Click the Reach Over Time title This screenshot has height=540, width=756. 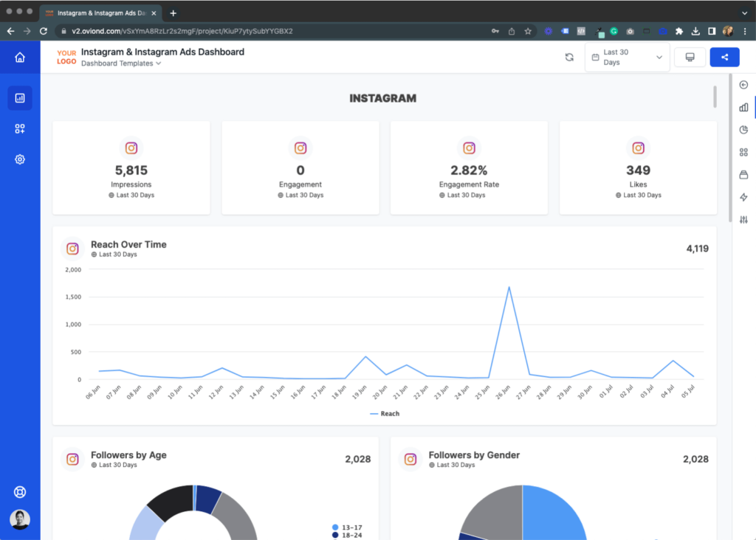pos(128,244)
